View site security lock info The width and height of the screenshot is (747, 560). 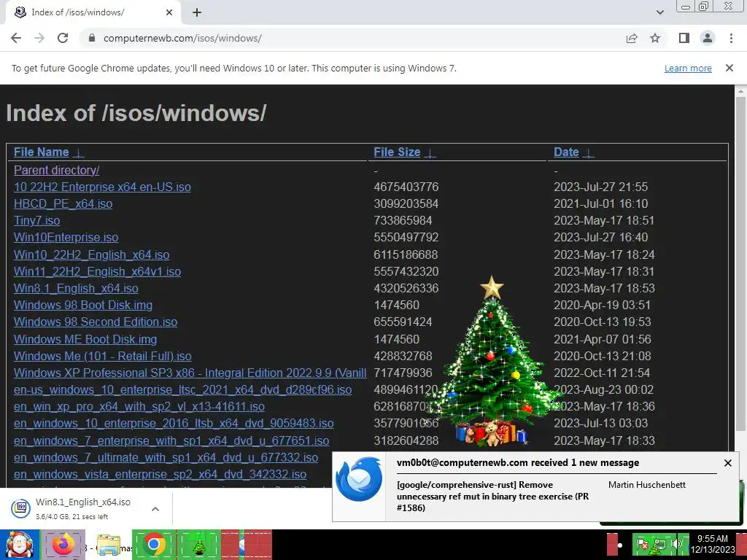(x=92, y=38)
